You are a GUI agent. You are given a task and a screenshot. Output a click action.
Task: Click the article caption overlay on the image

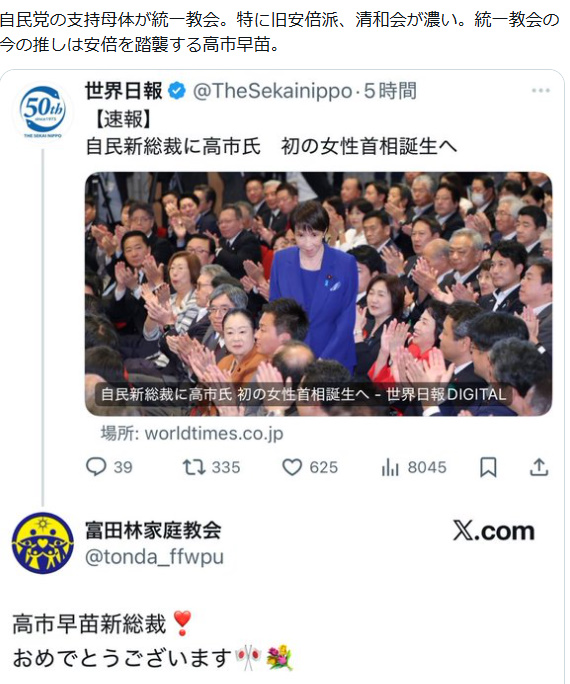(303, 394)
